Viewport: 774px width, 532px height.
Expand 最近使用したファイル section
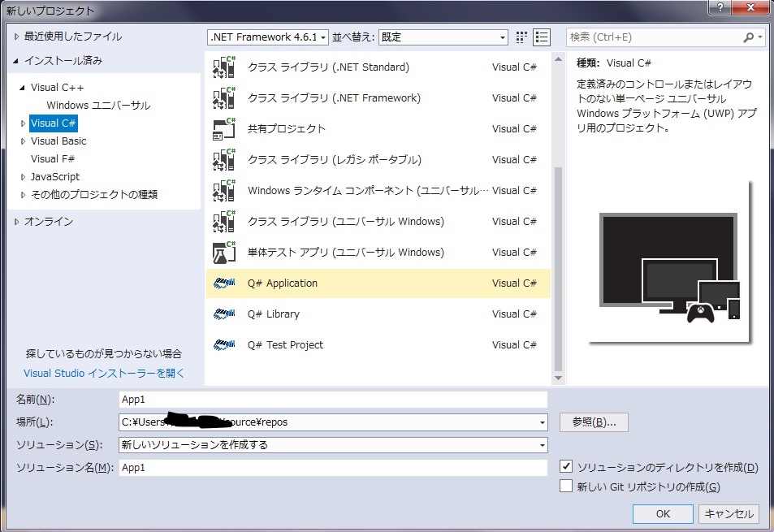tap(16, 37)
